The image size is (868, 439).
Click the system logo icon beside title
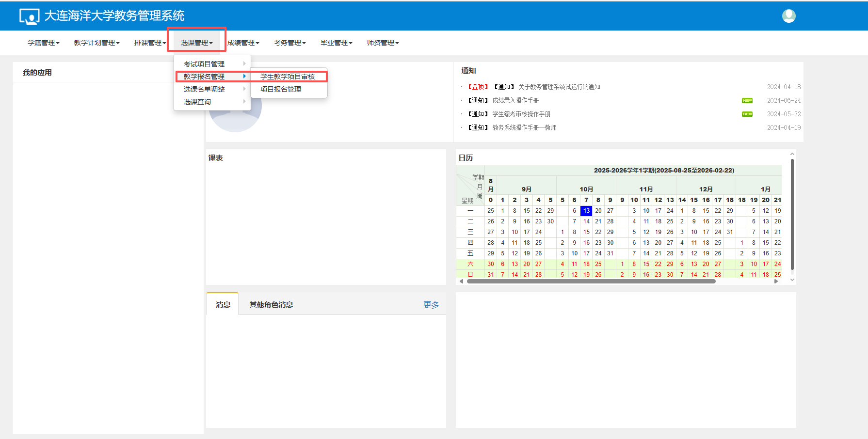coord(29,16)
